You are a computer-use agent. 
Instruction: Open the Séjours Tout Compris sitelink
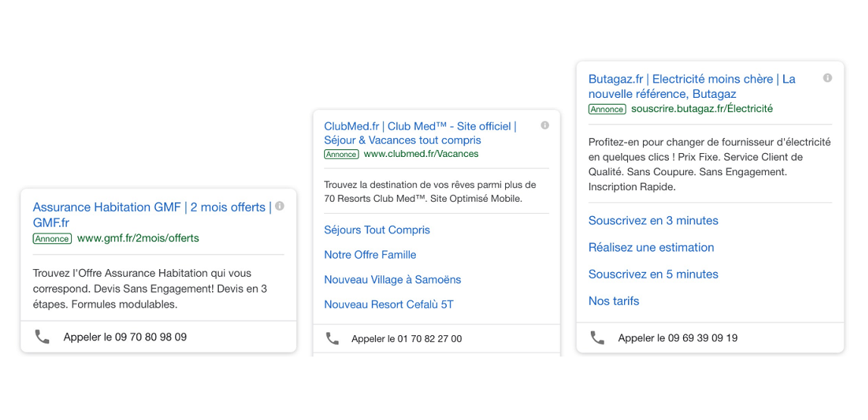tap(377, 230)
